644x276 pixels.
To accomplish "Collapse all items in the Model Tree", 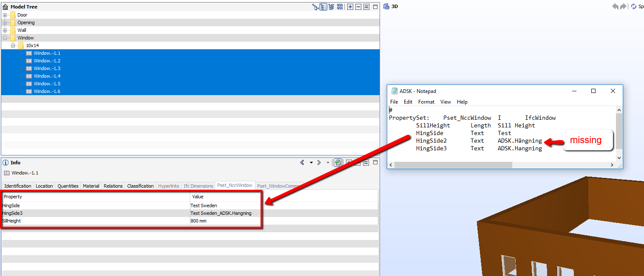I will [358, 6].
